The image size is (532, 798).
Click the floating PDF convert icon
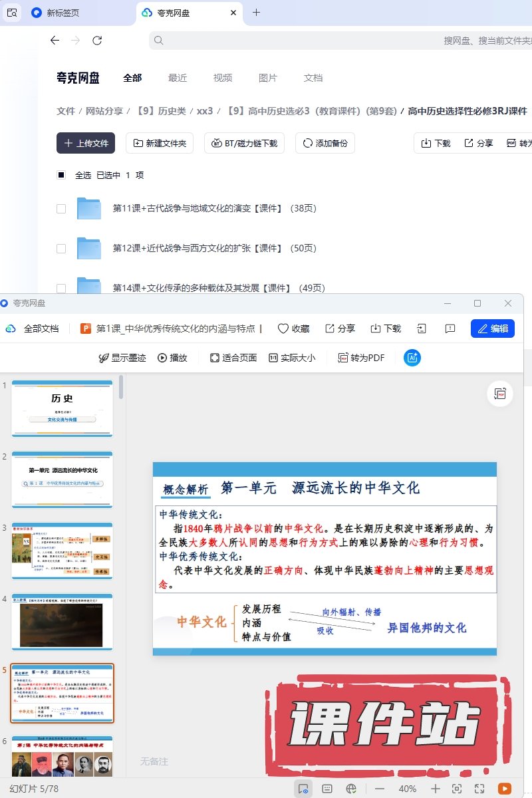[x=500, y=394]
